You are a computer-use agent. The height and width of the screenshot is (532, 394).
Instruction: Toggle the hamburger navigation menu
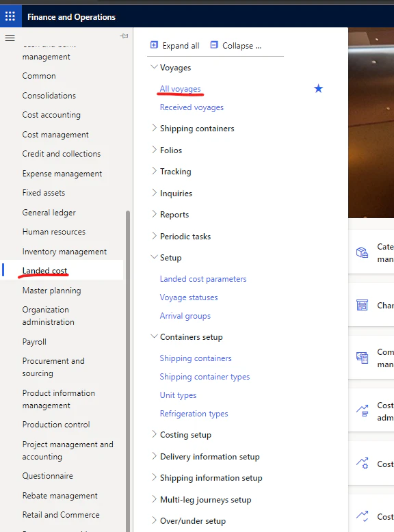[10, 38]
